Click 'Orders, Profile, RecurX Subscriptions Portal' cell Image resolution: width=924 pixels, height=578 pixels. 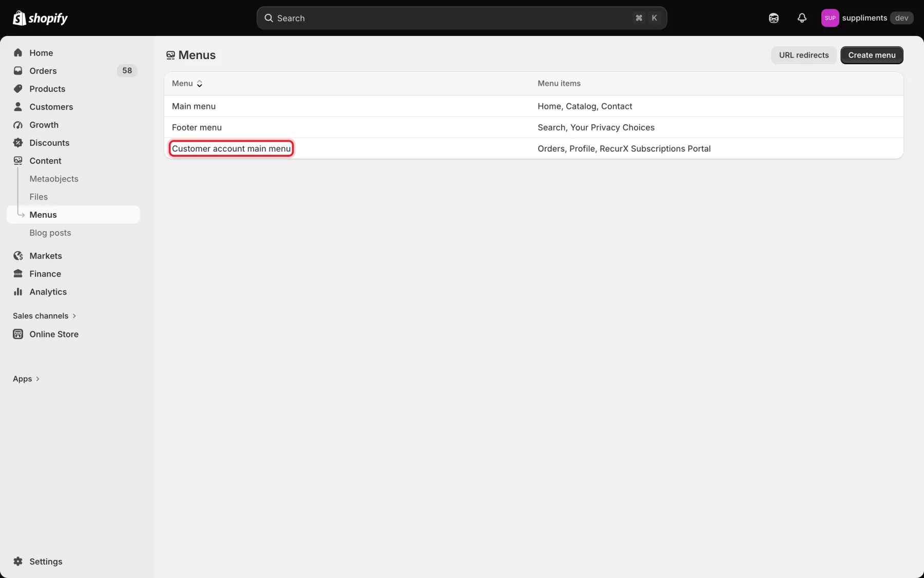pos(624,148)
